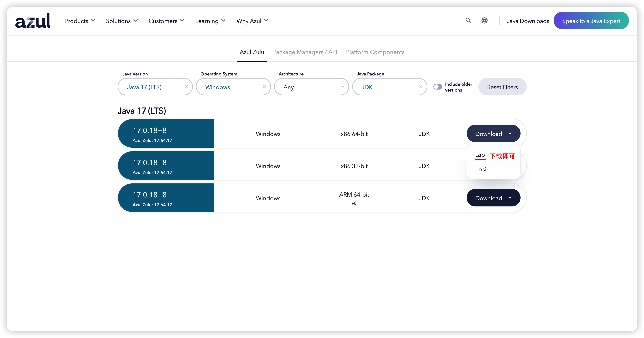Click the Azul logo
Viewport: 644px width, 338px height.
click(x=33, y=21)
